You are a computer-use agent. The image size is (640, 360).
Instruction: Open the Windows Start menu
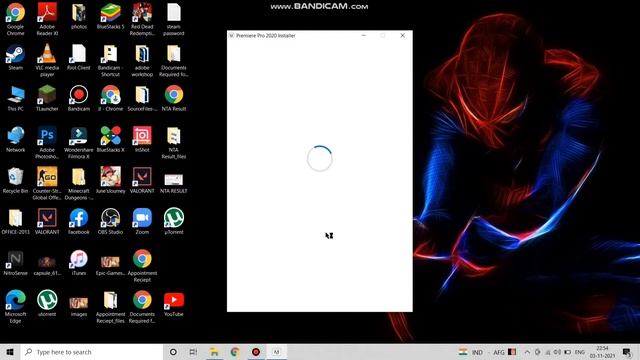pyautogui.click(x=10, y=352)
